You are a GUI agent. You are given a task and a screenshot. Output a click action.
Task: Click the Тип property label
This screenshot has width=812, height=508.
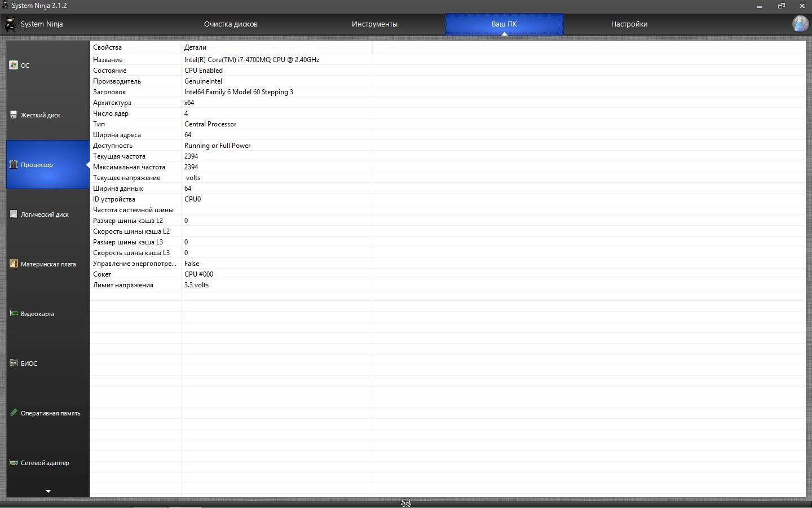coord(99,124)
